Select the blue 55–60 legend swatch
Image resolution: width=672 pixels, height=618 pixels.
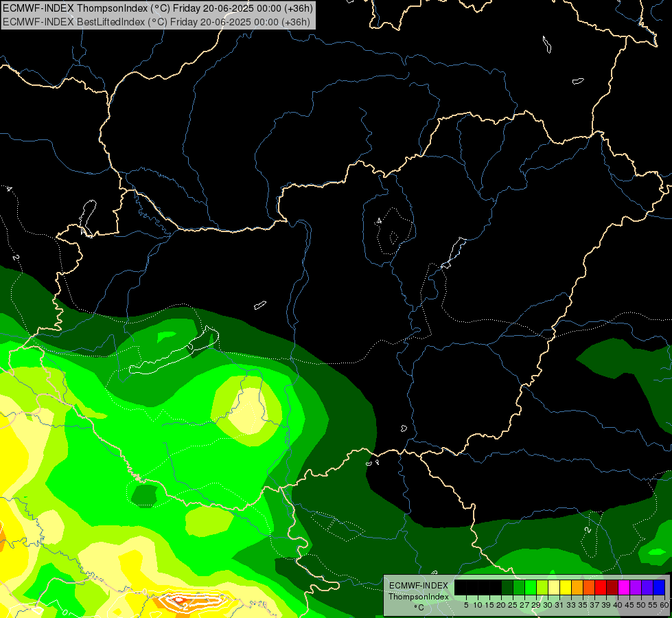click(x=659, y=587)
